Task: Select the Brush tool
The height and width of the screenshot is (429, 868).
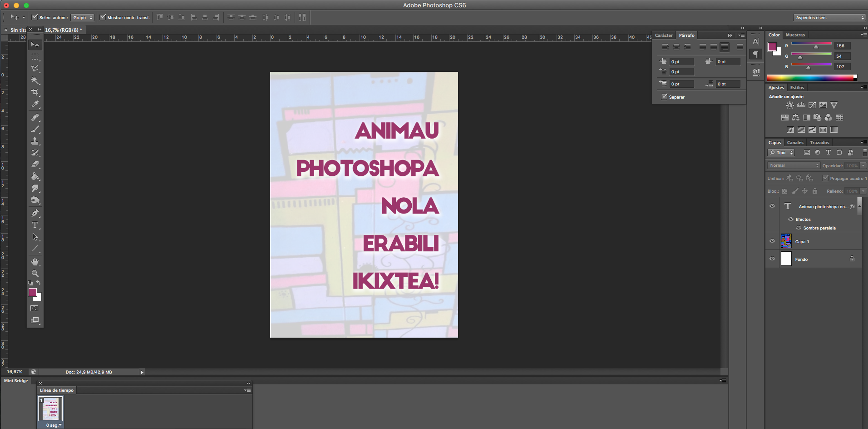Action: click(35, 129)
